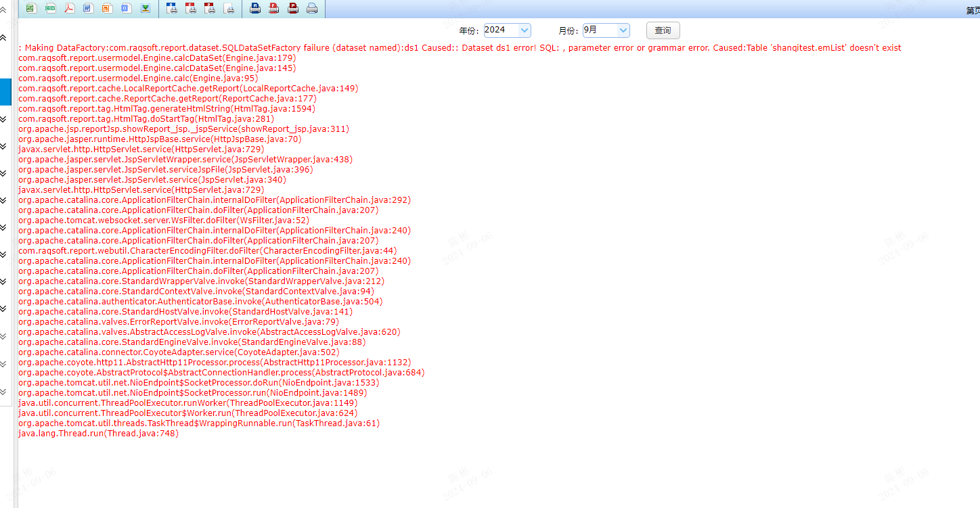Click the 'CoyoteAdapter.service' stack line
Image resolution: width=980 pixels, height=508 pixels.
(179, 352)
